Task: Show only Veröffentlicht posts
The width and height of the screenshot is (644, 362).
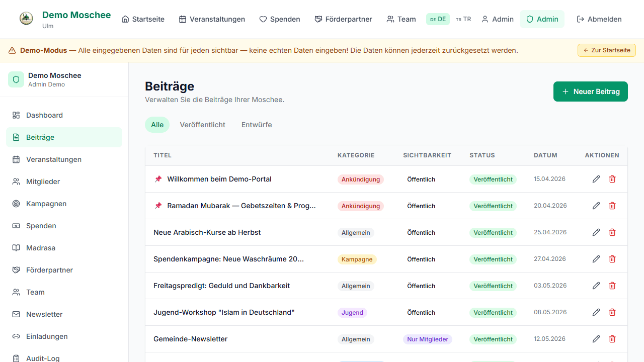Action: pos(203,125)
